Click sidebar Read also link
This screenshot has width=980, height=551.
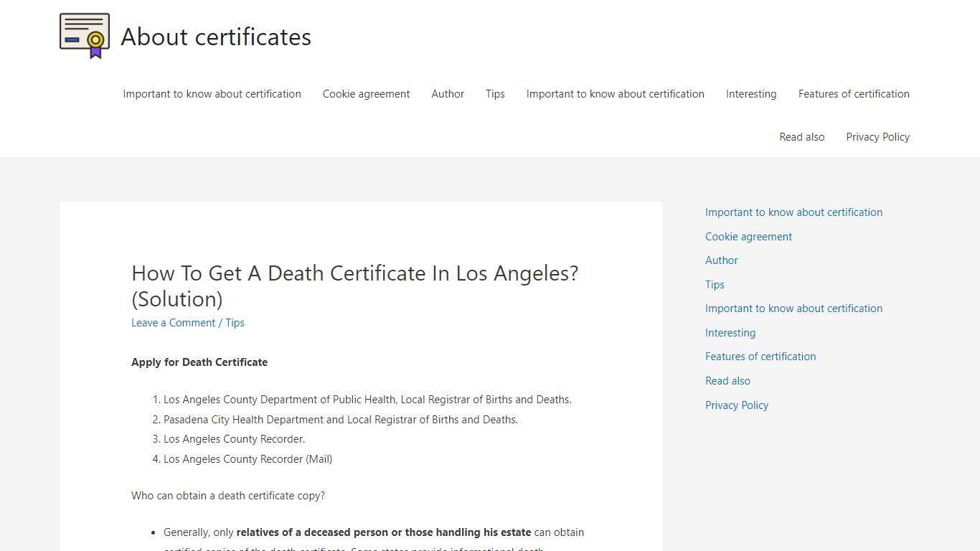727,381
